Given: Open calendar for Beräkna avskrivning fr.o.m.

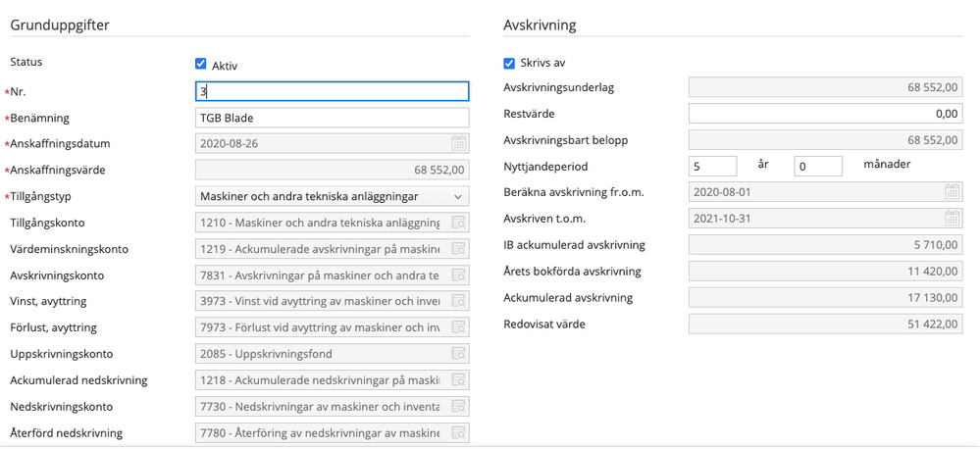Looking at the screenshot, I should point(953,192).
